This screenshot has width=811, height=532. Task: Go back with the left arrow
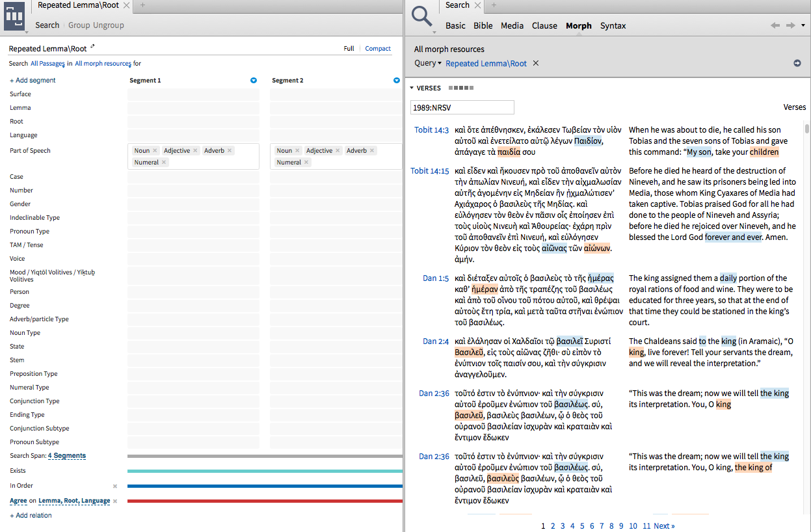775,25
